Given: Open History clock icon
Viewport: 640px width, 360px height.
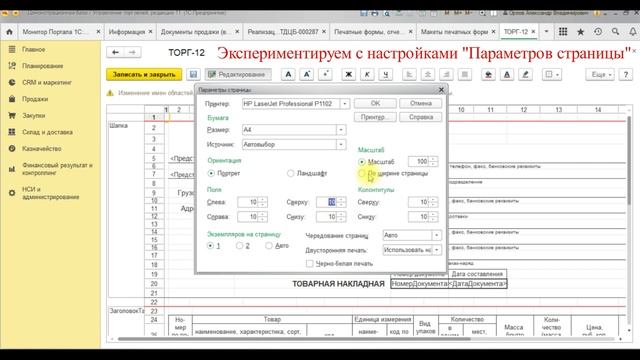Looking at the screenshot, I should pyautogui.click(x=598, y=32).
